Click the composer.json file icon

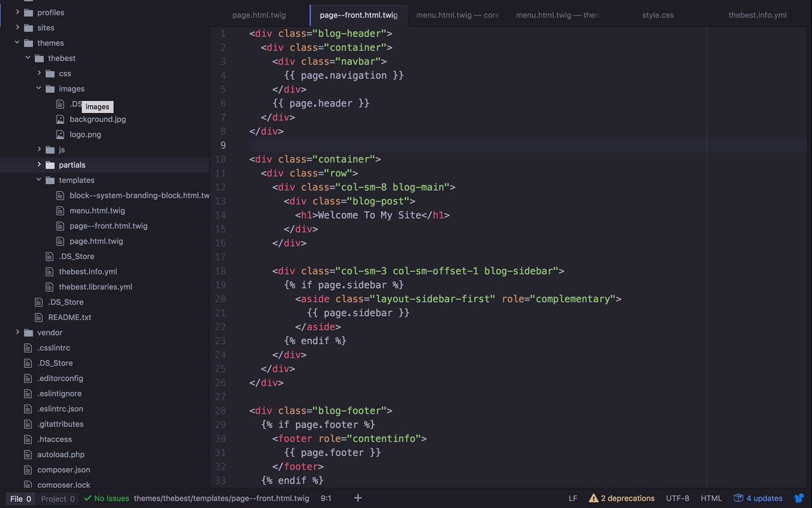pos(28,469)
